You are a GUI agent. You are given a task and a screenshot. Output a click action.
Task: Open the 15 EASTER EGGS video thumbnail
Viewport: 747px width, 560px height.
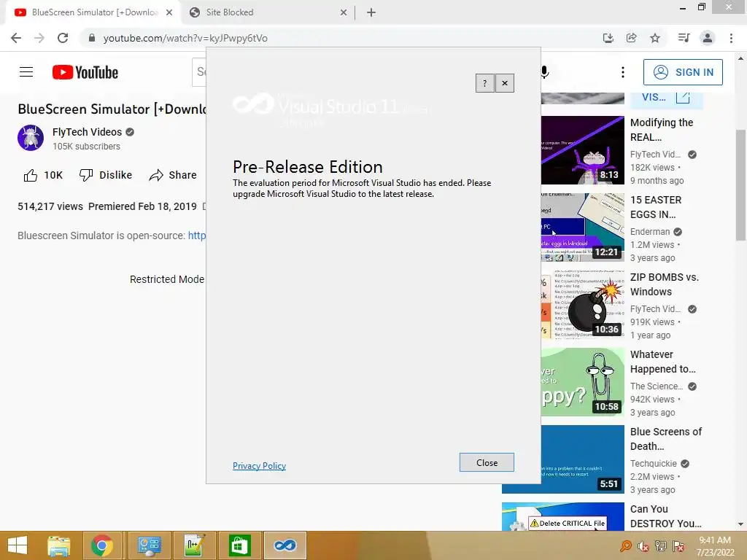[583, 227]
